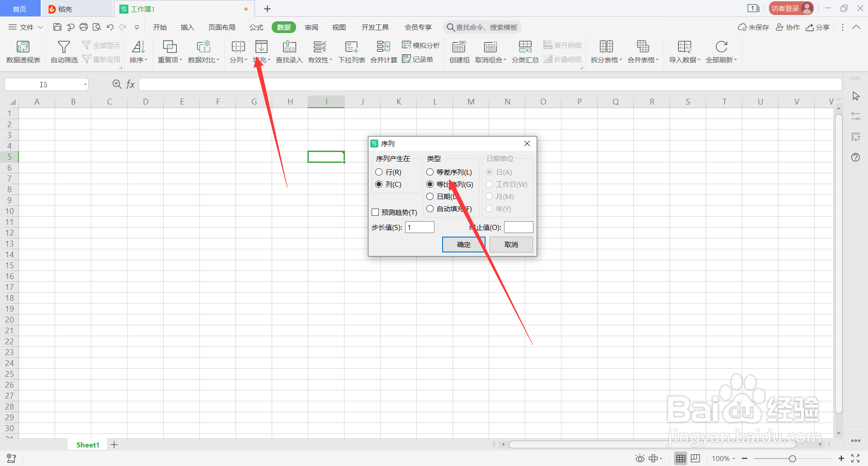Open Data Compare (数据对比) tool
Image resolution: width=868 pixels, height=466 pixels.
tap(203, 52)
